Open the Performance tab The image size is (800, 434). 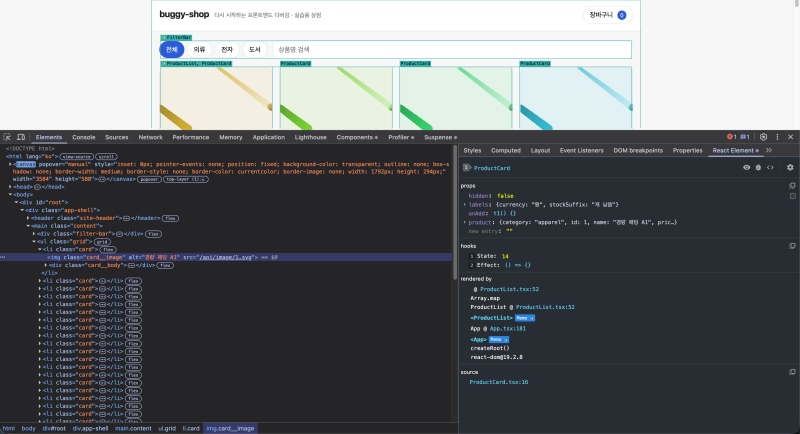(x=191, y=137)
